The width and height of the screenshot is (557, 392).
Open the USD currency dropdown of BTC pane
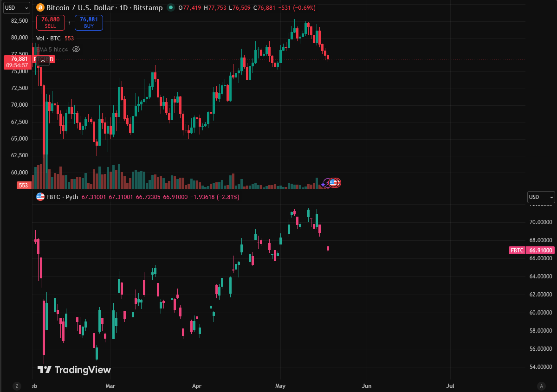16,7
